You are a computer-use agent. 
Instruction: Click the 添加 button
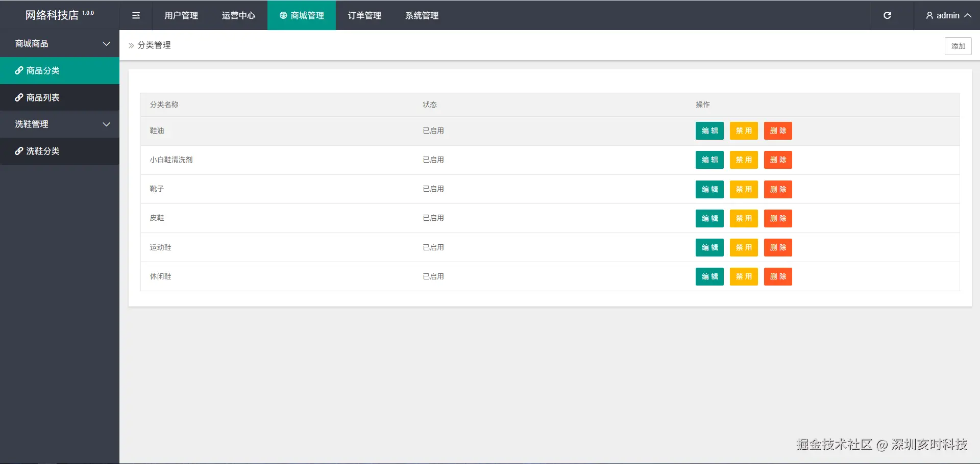(958, 46)
